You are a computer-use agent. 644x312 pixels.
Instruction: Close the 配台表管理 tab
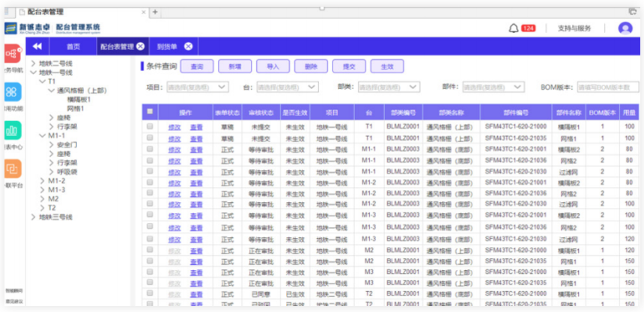141,46
